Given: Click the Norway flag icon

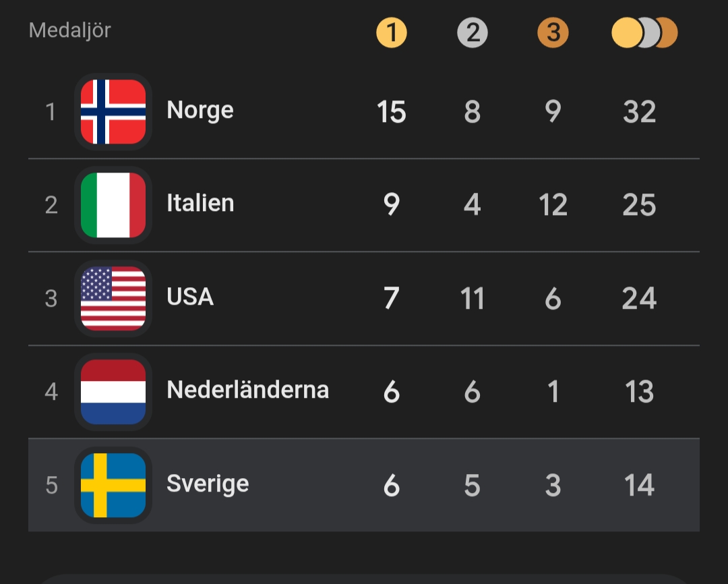Looking at the screenshot, I should click(113, 112).
